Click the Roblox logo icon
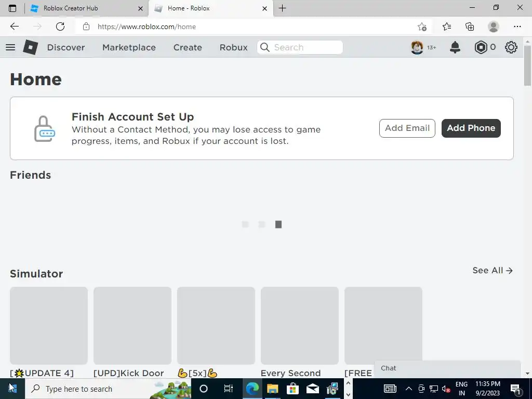Screen dimensions: 532x399 click(x=31, y=47)
